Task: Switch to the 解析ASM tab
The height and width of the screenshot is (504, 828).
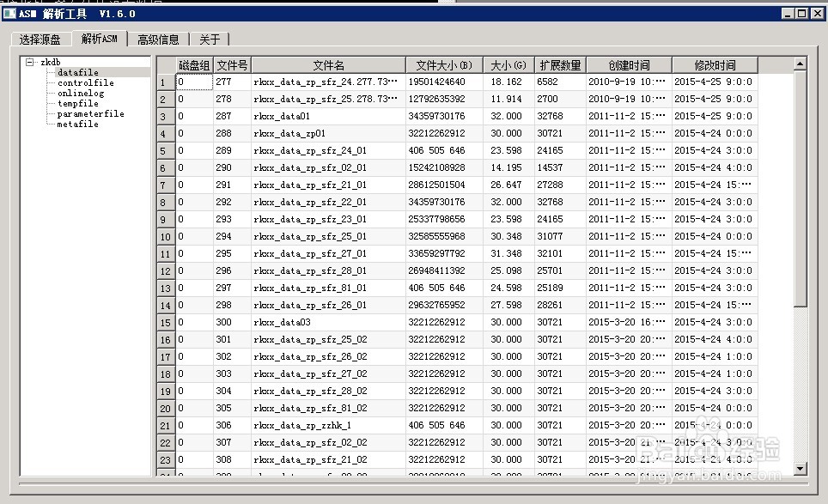Action: (100, 39)
